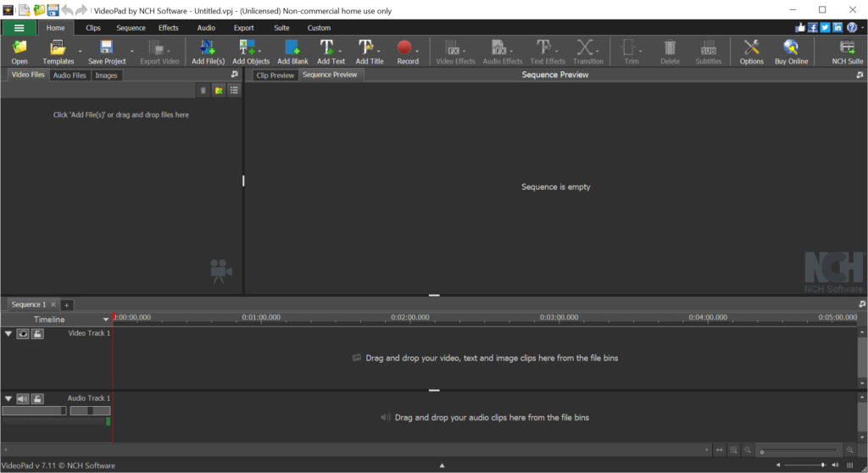Switch file bin to list view icon

tap(234, 91)
